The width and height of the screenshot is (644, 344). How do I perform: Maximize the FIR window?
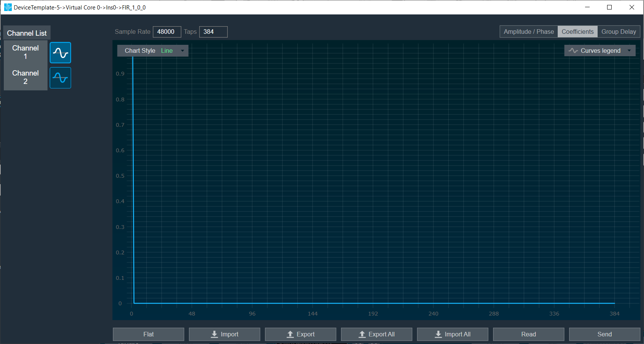[609, 7]
